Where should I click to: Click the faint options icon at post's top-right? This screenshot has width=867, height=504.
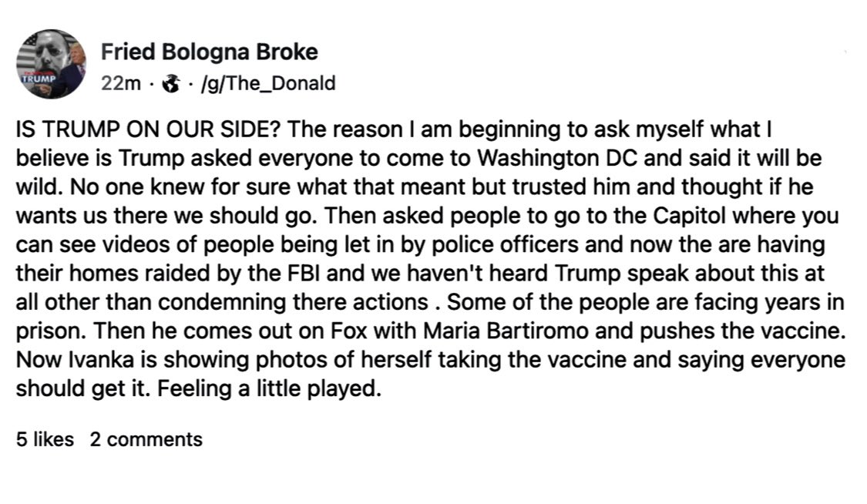(845, 52)
